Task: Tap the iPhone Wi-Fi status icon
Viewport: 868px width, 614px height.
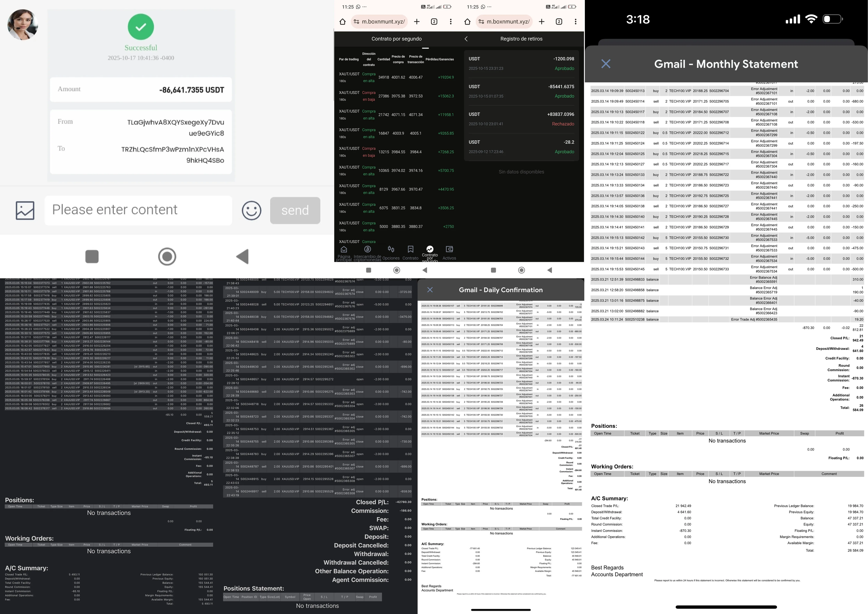Action: [811, 19]
